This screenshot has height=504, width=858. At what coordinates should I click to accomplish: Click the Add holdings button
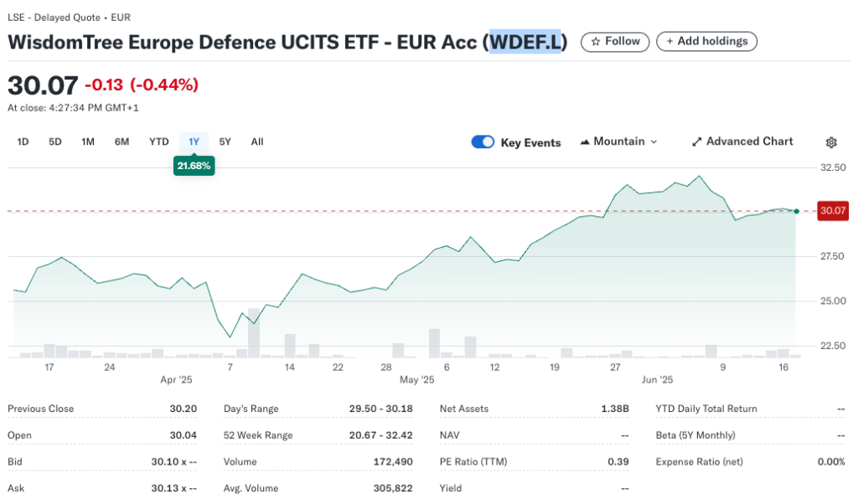pos(706,41)
